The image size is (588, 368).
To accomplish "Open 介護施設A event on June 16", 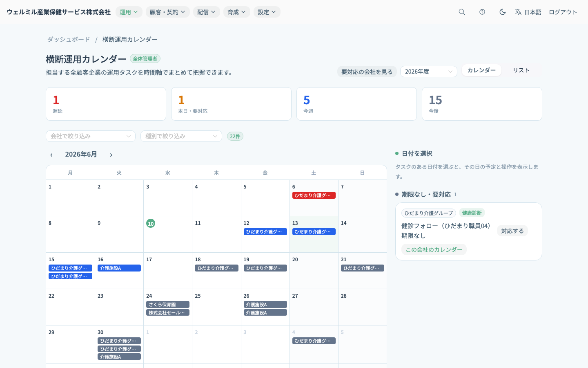I will 119,268.
